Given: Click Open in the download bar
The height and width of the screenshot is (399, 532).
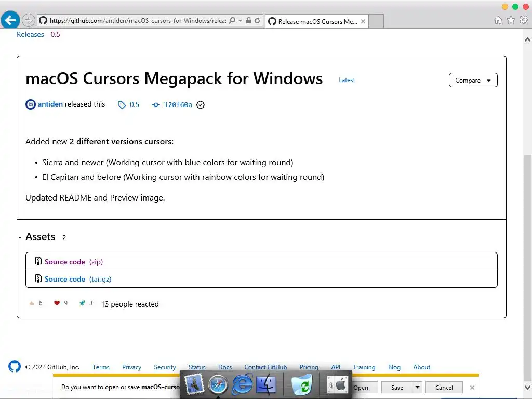Looking at the screenshot, I should [x=365, y=388].
